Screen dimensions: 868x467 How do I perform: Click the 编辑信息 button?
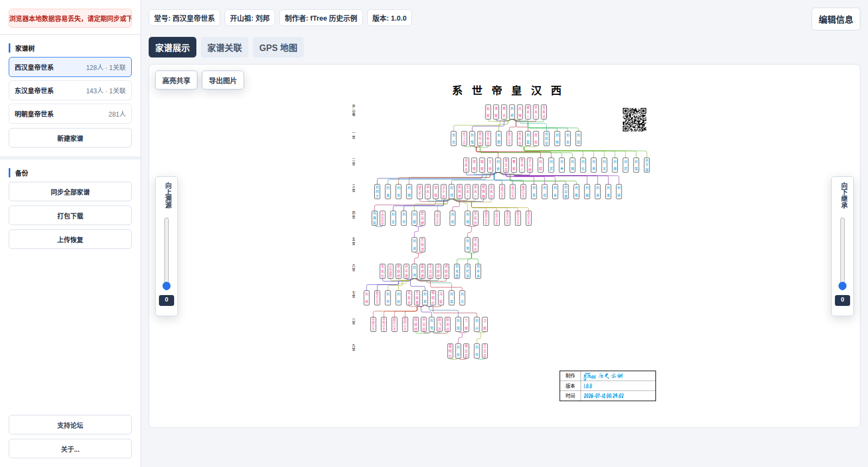click(x=835, y=19)
